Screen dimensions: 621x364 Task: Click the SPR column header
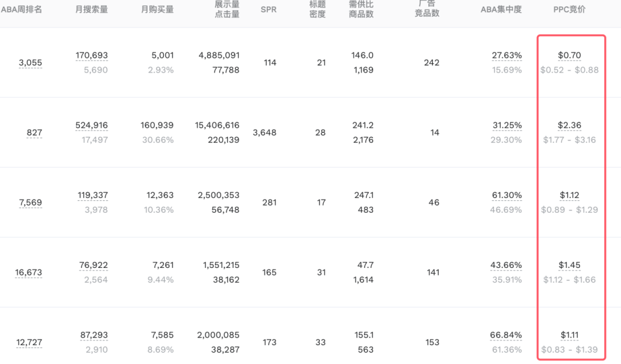(x=268, y=9)
